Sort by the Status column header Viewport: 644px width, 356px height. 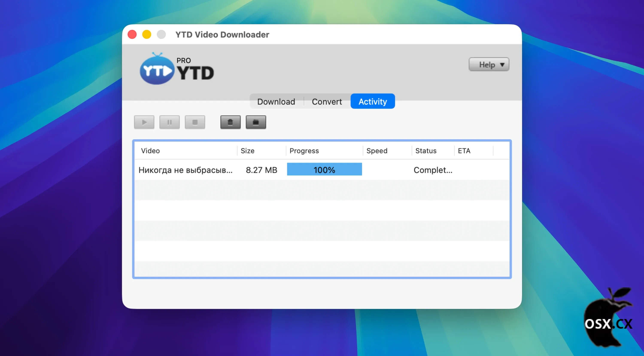click(x=426, y=151)
